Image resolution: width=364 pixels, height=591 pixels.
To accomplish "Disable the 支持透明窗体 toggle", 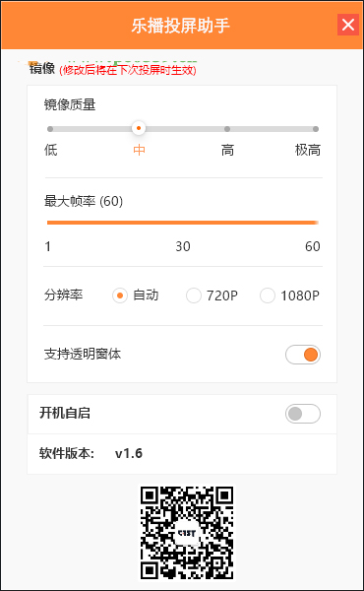I will (303, 355).
